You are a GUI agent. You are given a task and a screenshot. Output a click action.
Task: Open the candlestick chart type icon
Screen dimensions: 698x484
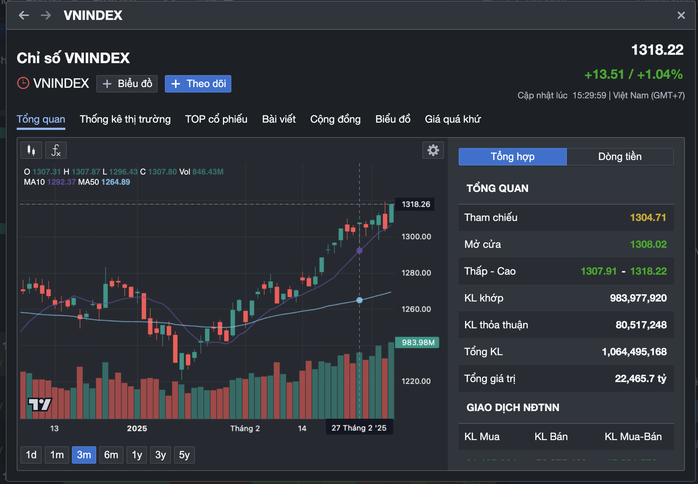[x=31, y=150]
